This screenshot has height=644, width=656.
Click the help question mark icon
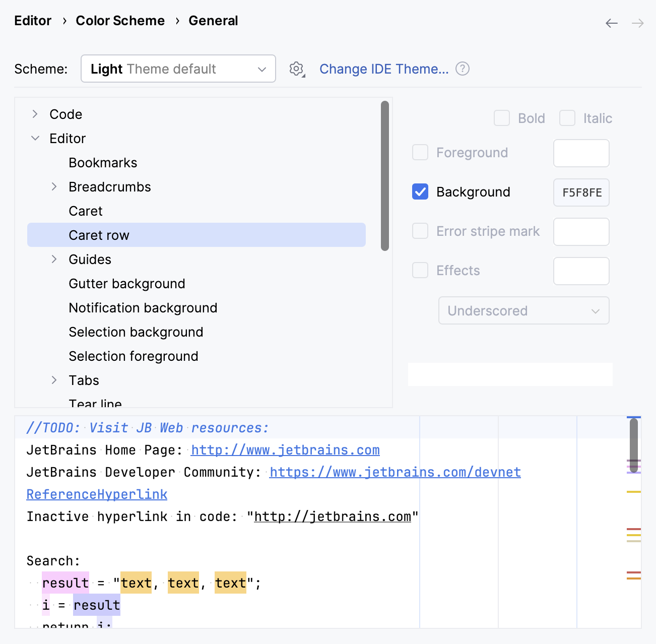pos(462,69)
